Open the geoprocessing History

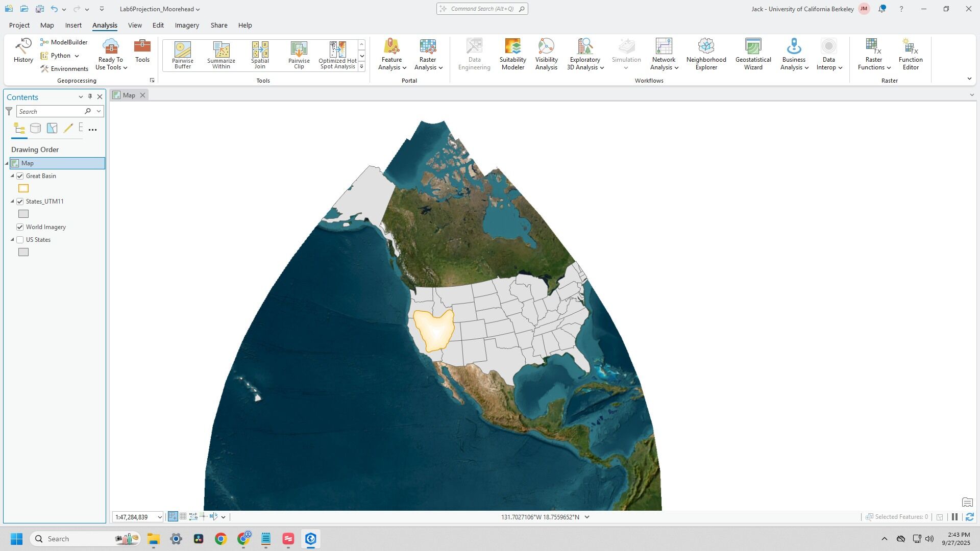click(x=23, y=51)
